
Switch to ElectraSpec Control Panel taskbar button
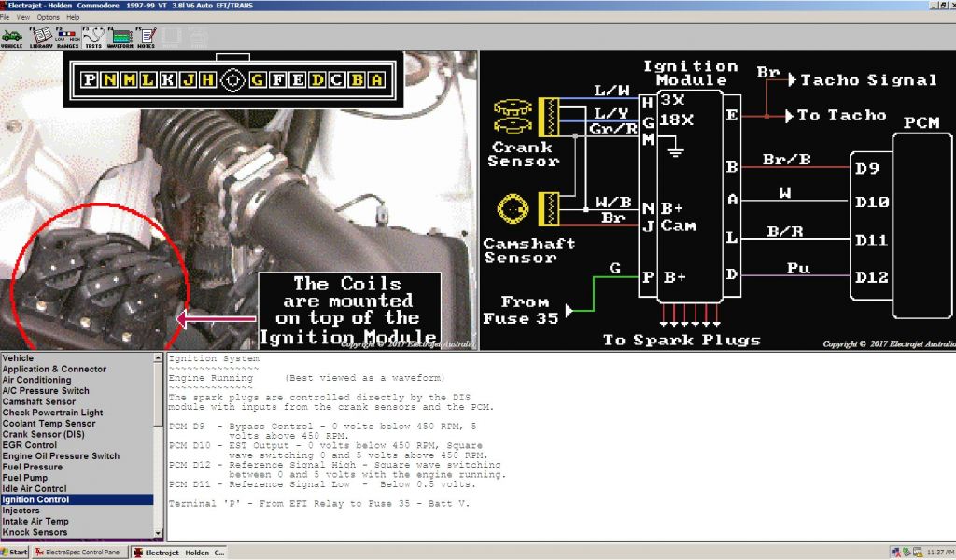[78, 553]
